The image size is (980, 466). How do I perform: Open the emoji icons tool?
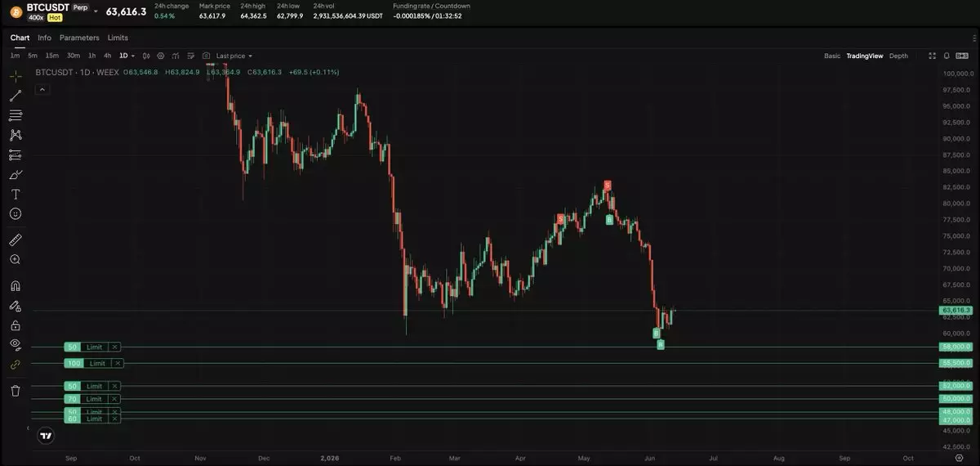(x=16, y=213)
